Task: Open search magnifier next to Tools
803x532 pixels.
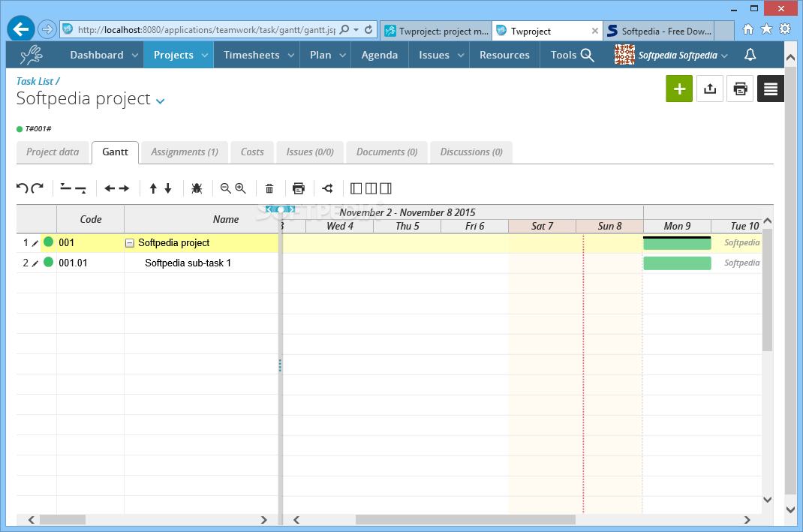Action: point(588,56)
